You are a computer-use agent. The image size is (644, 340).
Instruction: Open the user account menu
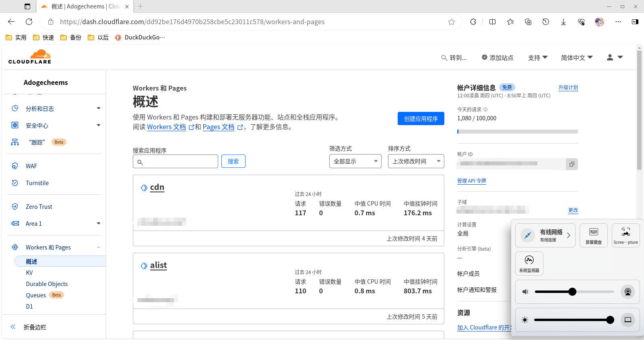click(615, 58)
